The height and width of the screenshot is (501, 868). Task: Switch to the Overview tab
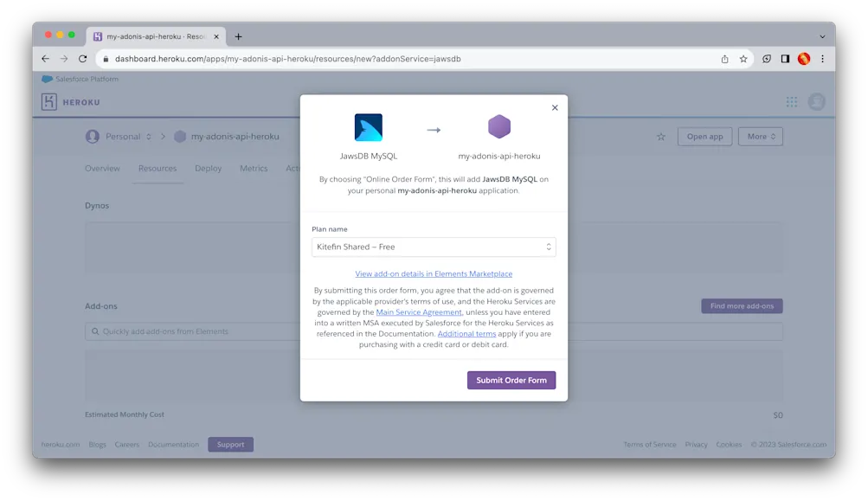point(102,168)
